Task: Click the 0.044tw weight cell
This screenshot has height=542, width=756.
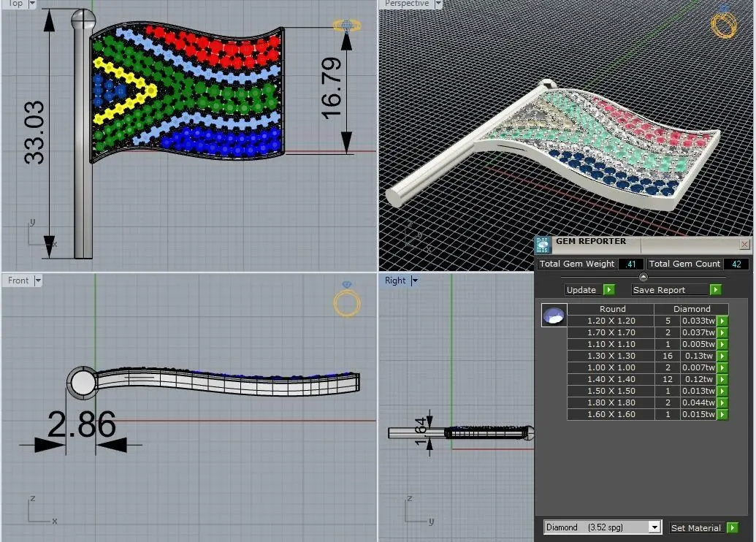Action: (x=698, y=402)
